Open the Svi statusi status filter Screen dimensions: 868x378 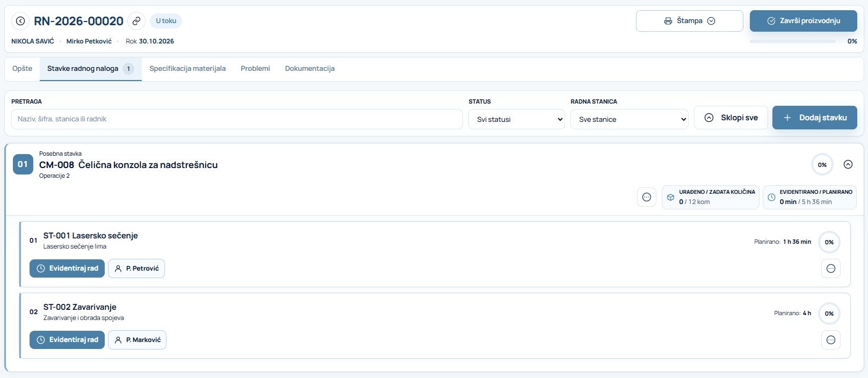(517, 119)
